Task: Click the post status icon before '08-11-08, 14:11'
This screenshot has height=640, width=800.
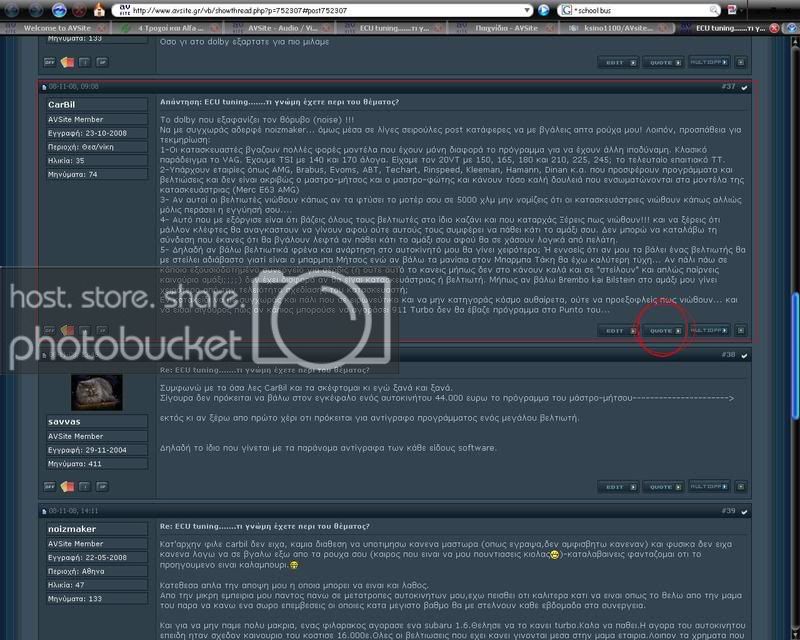Action: pyautogui.click(x=44, y=511)
